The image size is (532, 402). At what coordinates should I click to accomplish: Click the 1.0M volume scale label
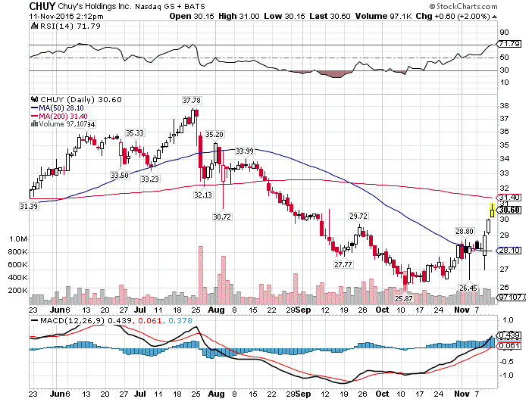[x=18, y=239]
